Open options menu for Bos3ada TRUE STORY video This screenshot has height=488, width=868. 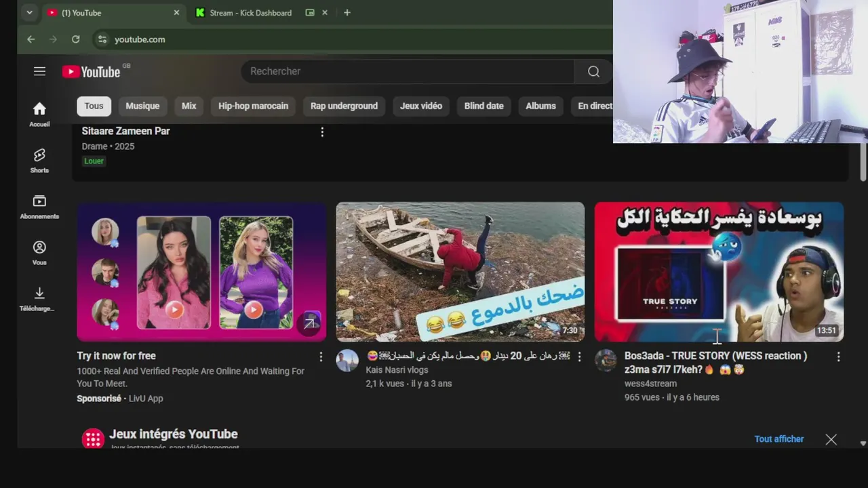pos(838,357)
